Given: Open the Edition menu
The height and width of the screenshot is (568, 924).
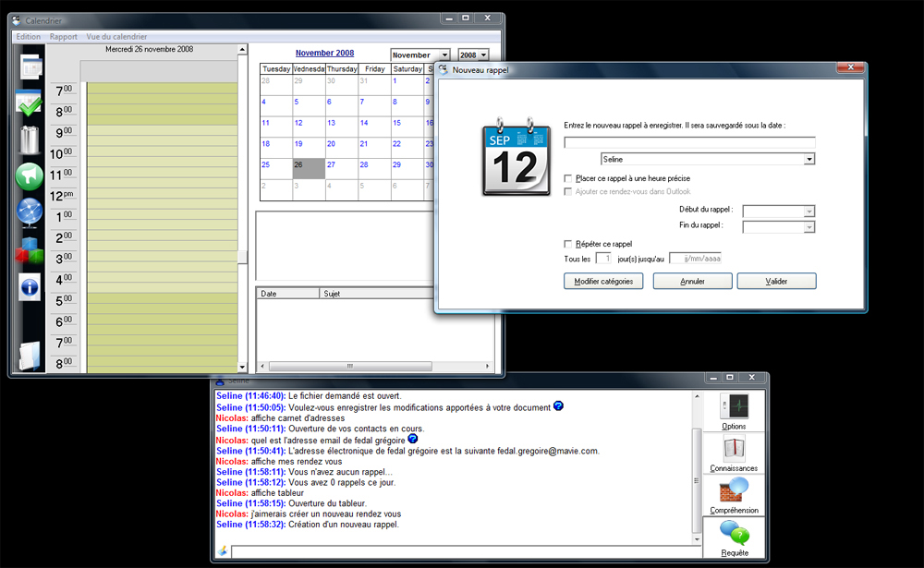Looking at the screenshot, I should coord(29,37).
